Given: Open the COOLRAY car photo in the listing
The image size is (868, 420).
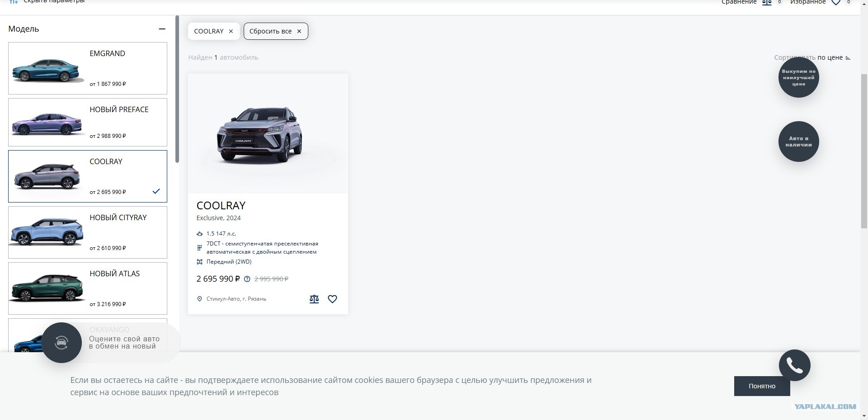Looking at the screenshot, I should 268,134.
